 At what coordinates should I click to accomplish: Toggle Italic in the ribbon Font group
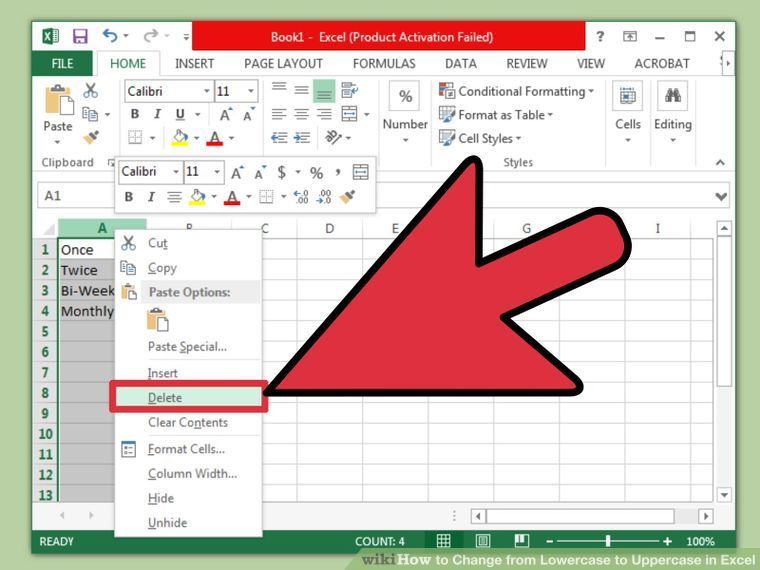pyautogui.click(x=157, y=114)
